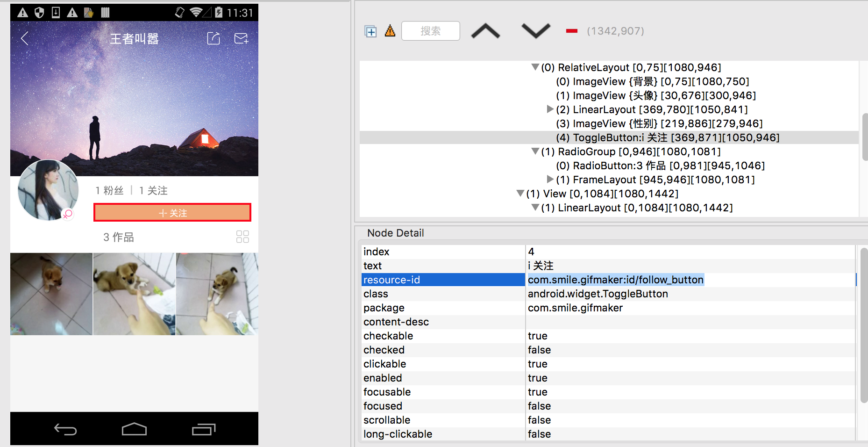Click the down chevron next-result arrow
868x447 pixels.
coord(535,31)
